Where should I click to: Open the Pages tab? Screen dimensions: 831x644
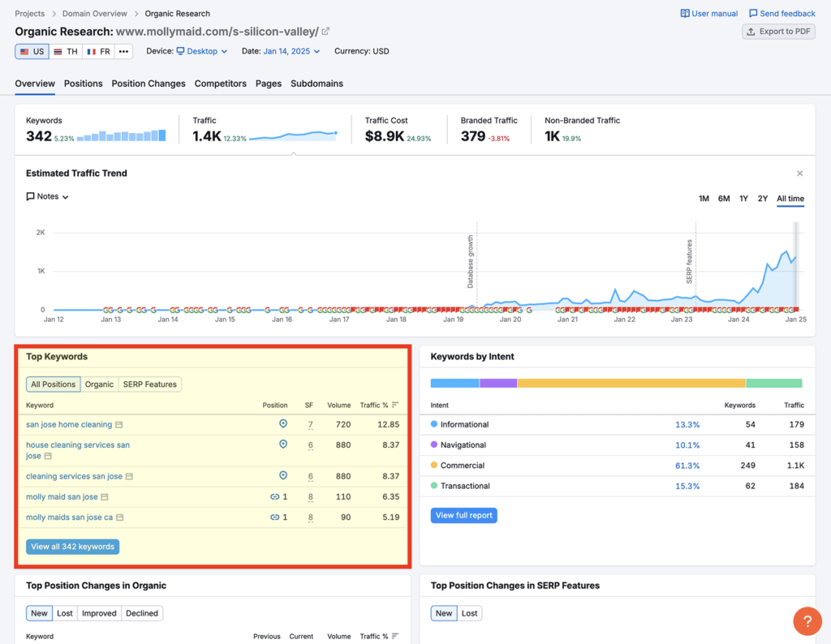[x=269, y=84]
